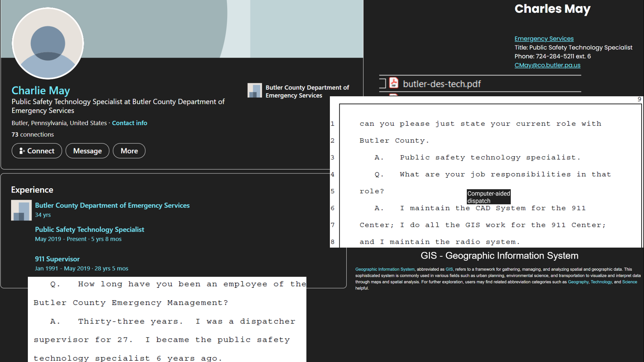
Task: Click the Charles May heading
Action: tap(552, 9)
